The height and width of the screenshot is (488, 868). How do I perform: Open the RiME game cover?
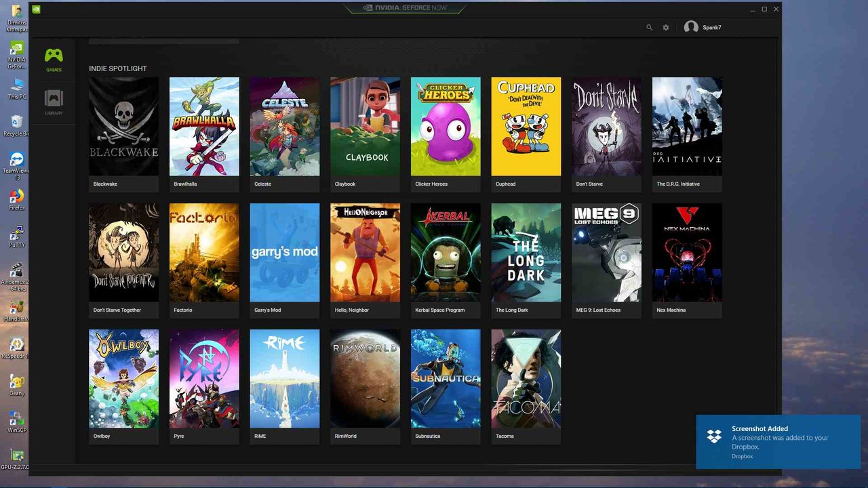(285, 379)
